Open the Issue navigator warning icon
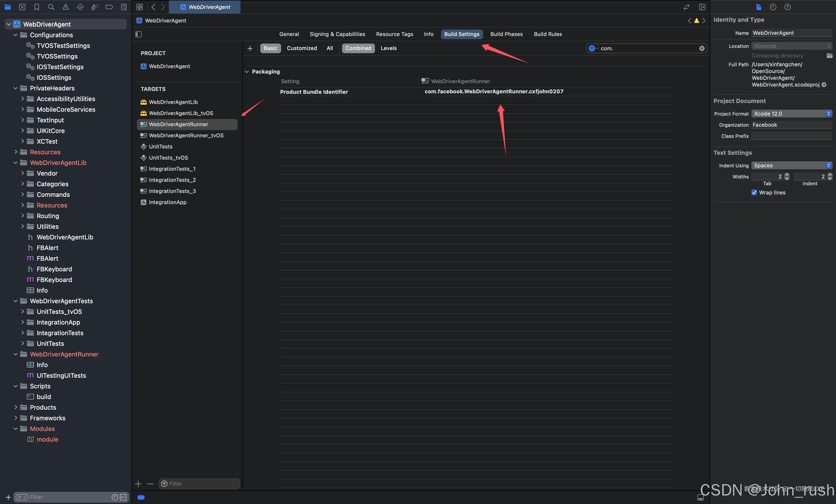 coord(66,7)
